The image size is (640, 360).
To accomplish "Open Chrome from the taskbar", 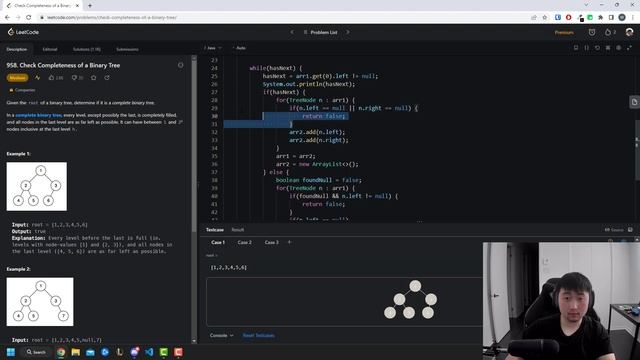I will click(x=61, y=352).
